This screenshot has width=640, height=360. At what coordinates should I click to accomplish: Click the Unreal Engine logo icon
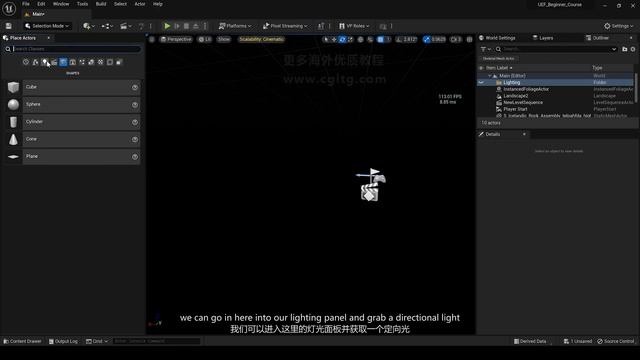click(9, 8)
